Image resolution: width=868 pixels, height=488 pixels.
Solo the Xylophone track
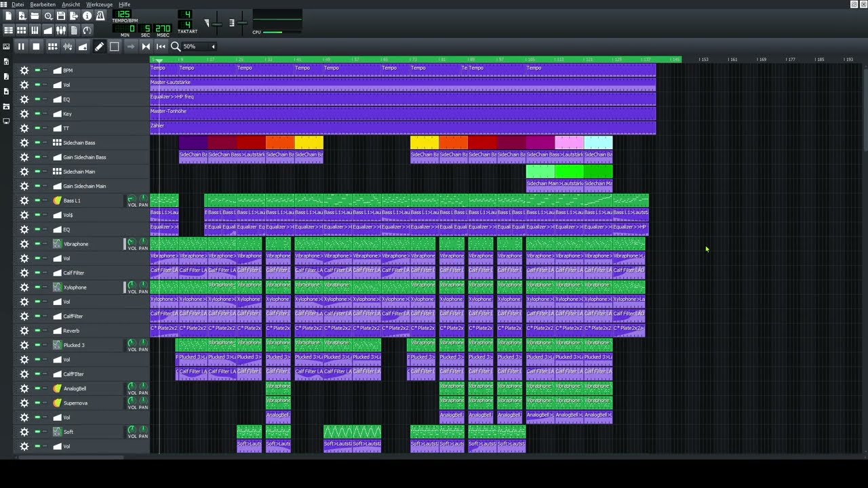point(45,287)
